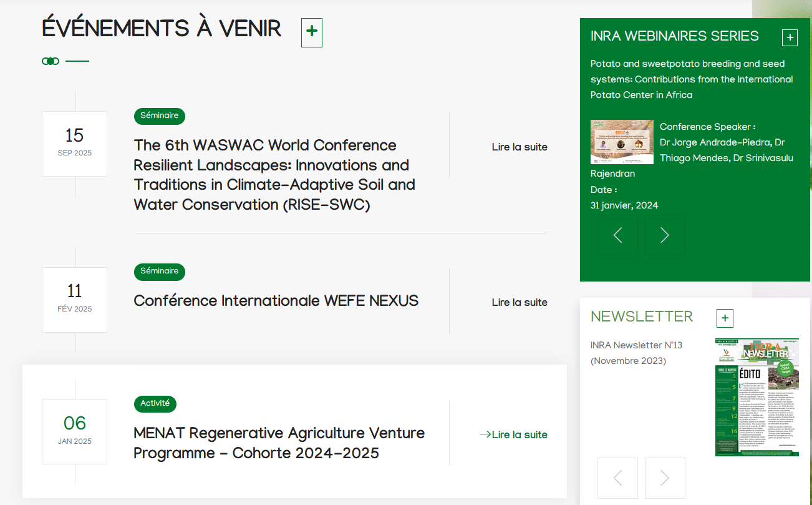This screenshot has width=812, height=505.
Task: Select the Séminaire tag above WASWAC event
Action: click(x=160, y=116)
